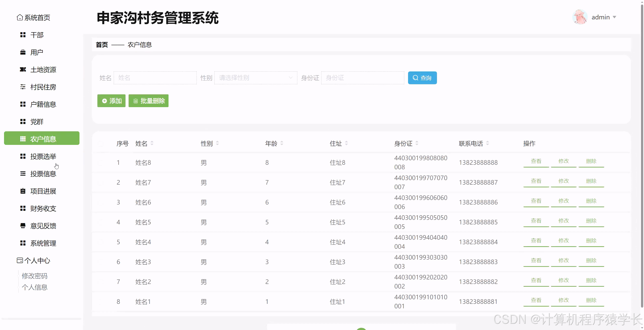Toggle the select-all checkbox in table header

point(101,144)
